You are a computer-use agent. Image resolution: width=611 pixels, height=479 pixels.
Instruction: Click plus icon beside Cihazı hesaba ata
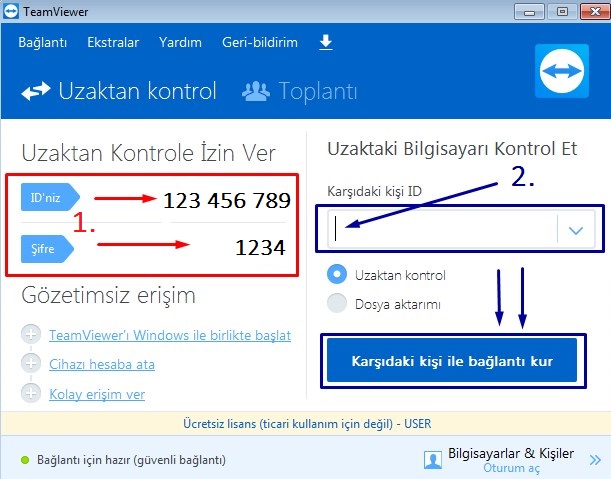(31, 363)
